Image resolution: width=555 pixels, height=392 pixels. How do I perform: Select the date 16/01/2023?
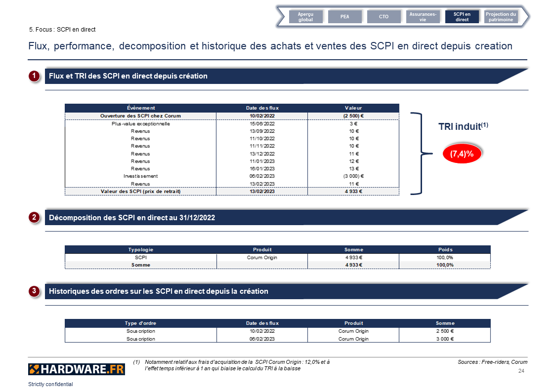pos(262,169)
